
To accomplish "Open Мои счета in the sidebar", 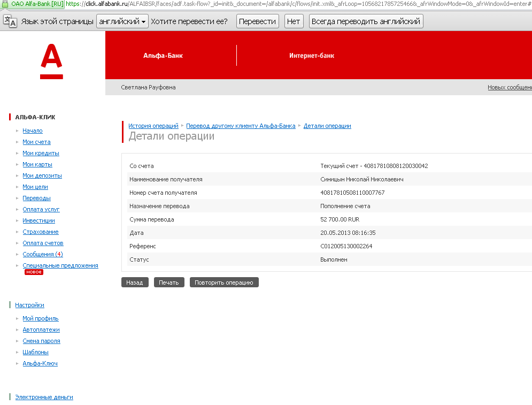I will (x=36, y=142).
